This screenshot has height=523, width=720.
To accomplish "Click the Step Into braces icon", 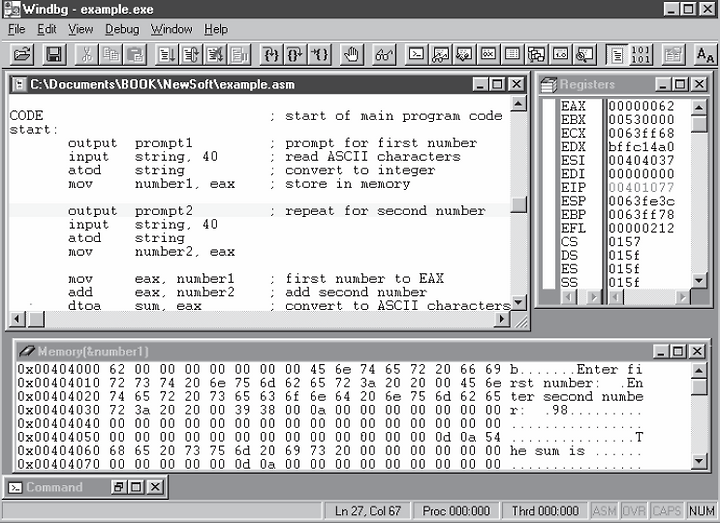I will pos(271,55).
